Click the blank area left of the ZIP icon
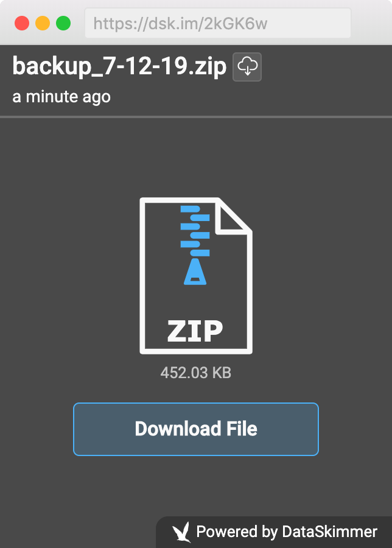 (x=67, y=274)
